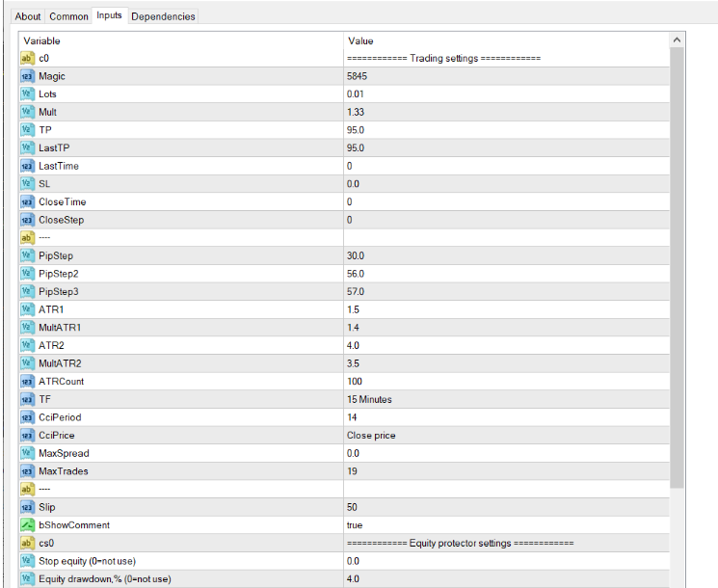Click the string icon beside c0
This screenshot has width=718, height=588.
28,58
